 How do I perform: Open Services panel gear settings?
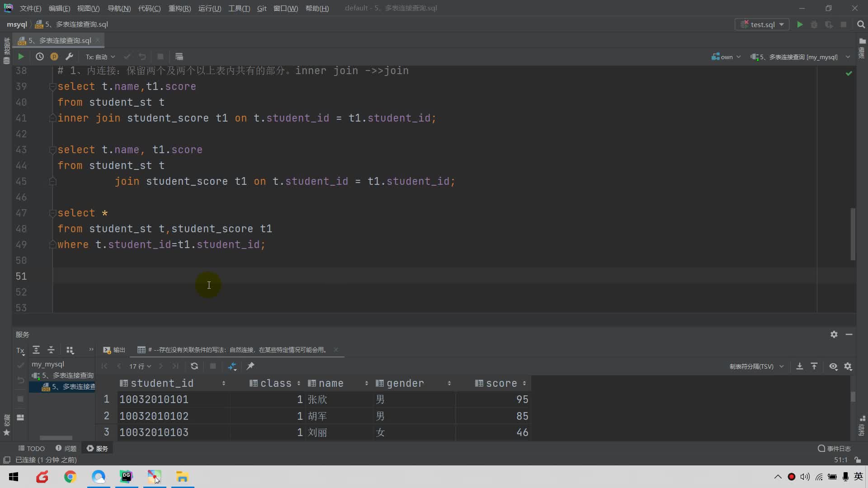click(x=834, y=334)
